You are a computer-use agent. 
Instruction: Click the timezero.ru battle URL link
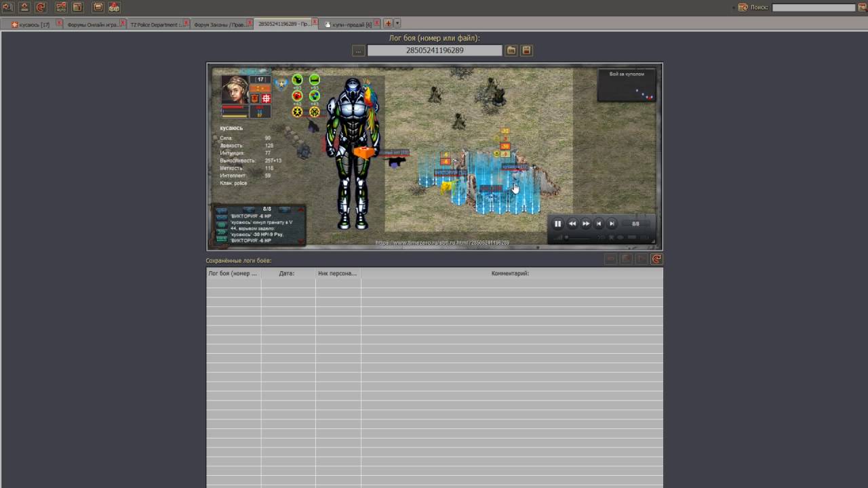(442, 243)
